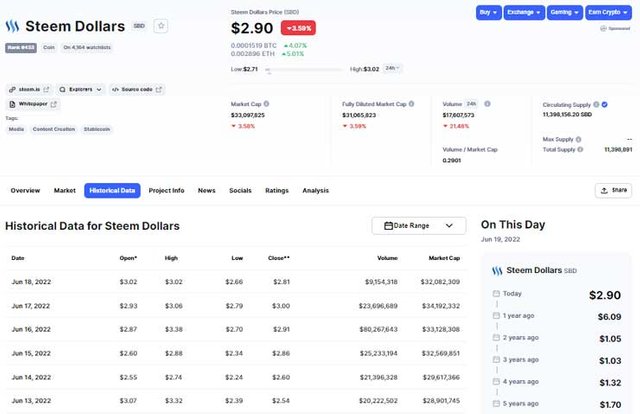
Task: Open the Socials tab
Action: pyautogui.click(x=240, y=191)
